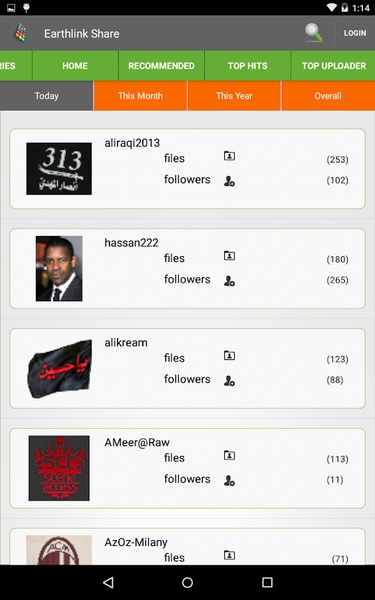Open hassan222 profile picture thumbnail

pyautogui.click(x=59, y=268)
